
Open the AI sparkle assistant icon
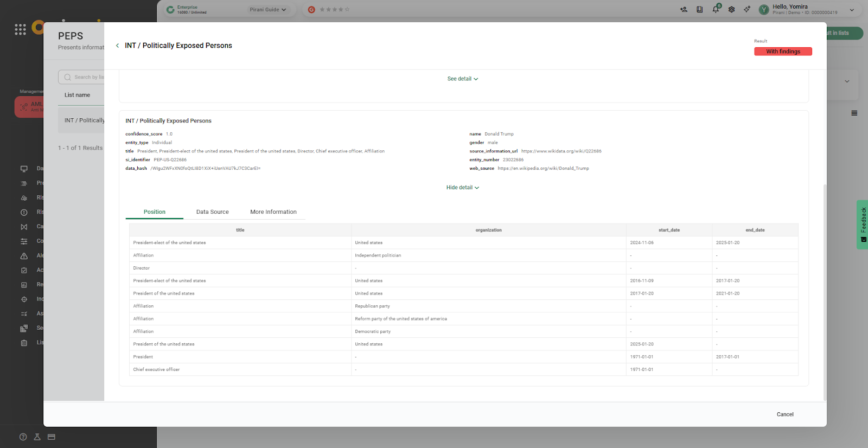point(747,9)
